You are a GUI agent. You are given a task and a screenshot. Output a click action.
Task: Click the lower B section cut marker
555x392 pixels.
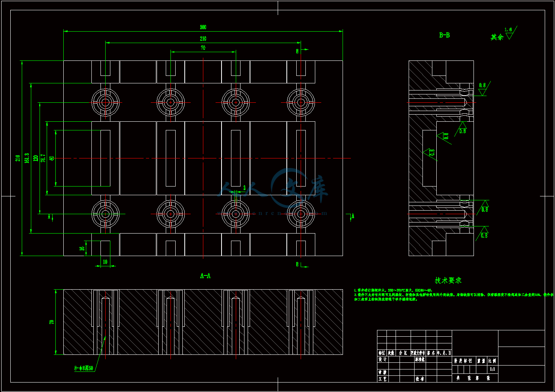click(297, 264)
